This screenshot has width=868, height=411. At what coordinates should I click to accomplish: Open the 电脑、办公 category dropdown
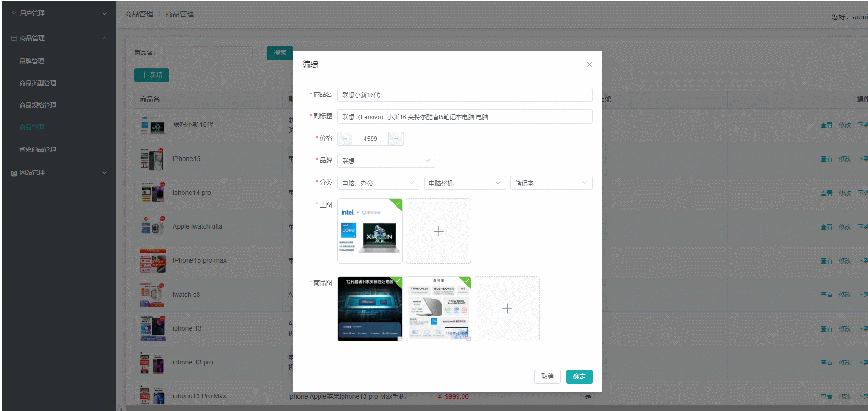[378, 183]
